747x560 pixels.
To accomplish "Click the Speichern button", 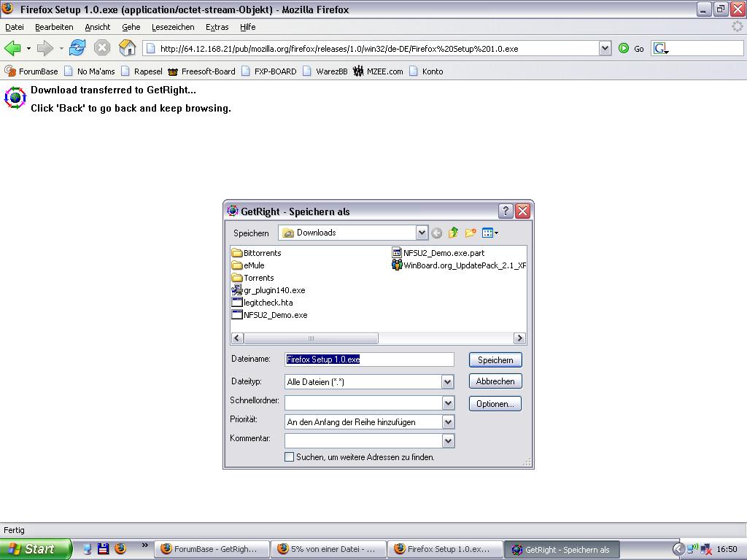I will tap(495, 360).
